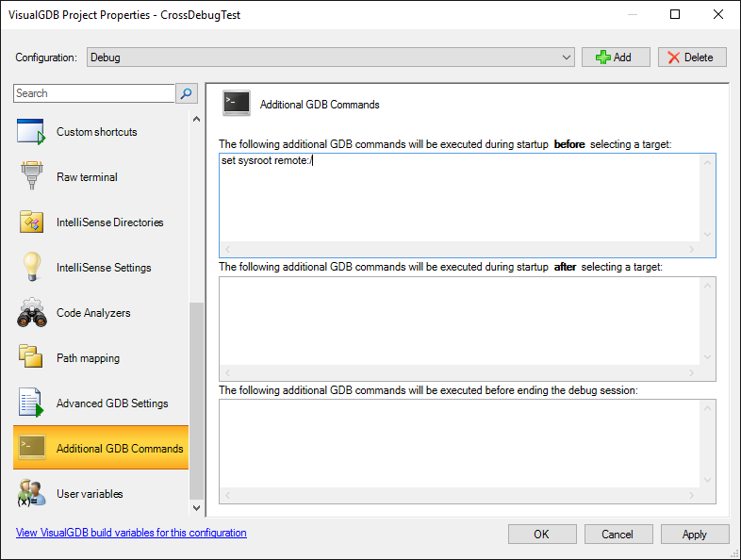Open the Code Analyzers page
The width and height of the screenshot is (741, 560).
(x=101, y=313)
